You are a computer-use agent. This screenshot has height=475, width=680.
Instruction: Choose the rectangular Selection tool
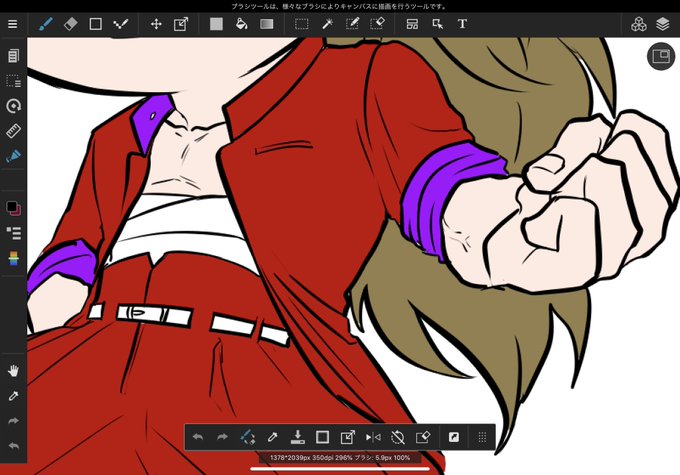coord(301,24)
